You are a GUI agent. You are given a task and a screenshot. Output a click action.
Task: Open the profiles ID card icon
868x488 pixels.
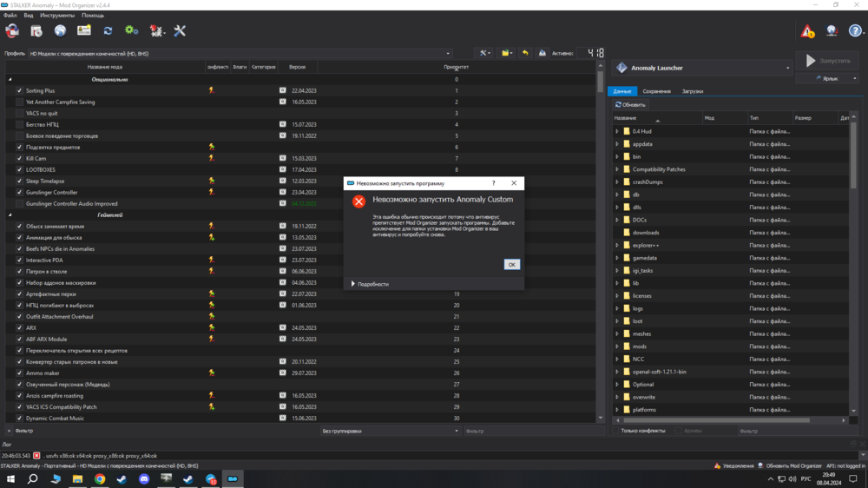click(84, 31)
